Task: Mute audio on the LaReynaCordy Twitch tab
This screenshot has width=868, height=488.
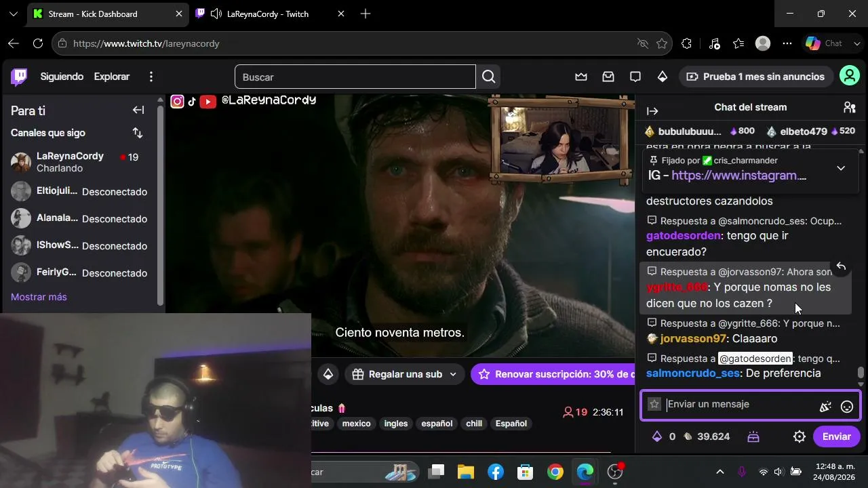Action: click(x=216, y=14)
